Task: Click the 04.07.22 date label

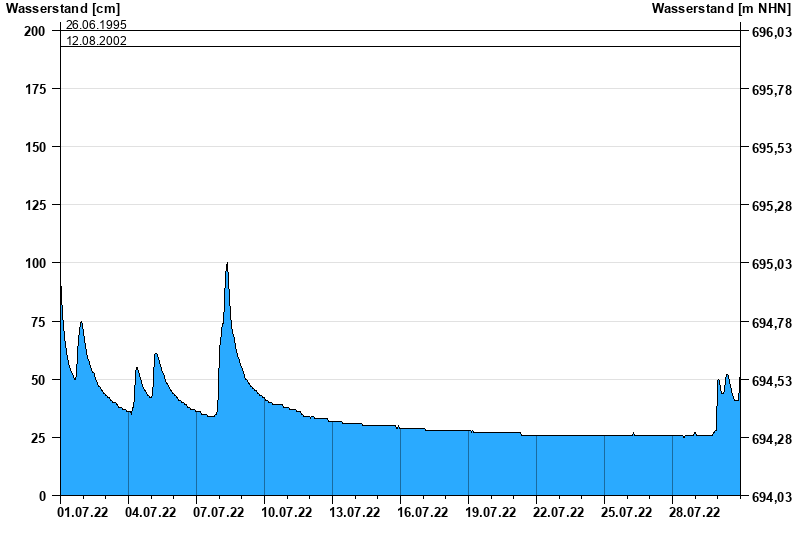Action: click(150, 513)
